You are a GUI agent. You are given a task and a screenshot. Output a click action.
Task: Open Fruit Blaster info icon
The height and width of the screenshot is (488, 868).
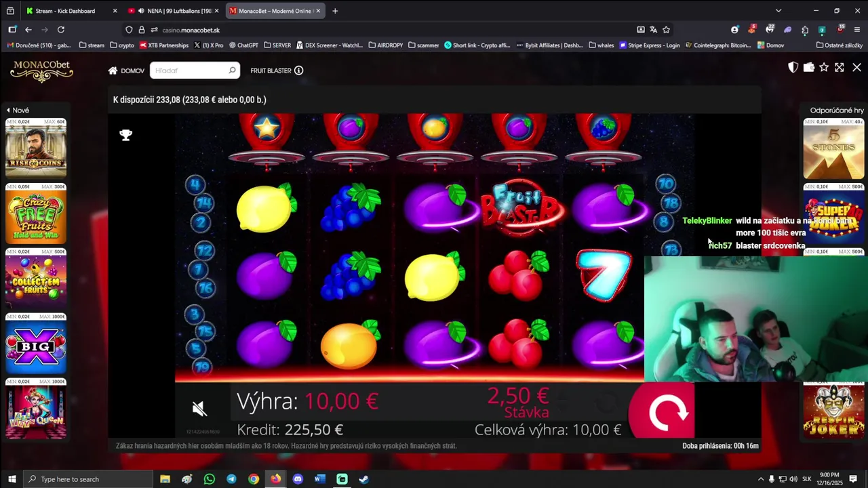pyautogui.click(x=298, y=70)
